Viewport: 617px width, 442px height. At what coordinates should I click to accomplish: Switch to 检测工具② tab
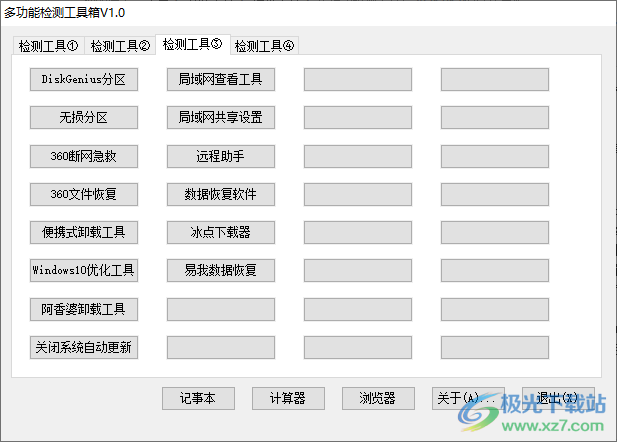[x=120, y=46]
